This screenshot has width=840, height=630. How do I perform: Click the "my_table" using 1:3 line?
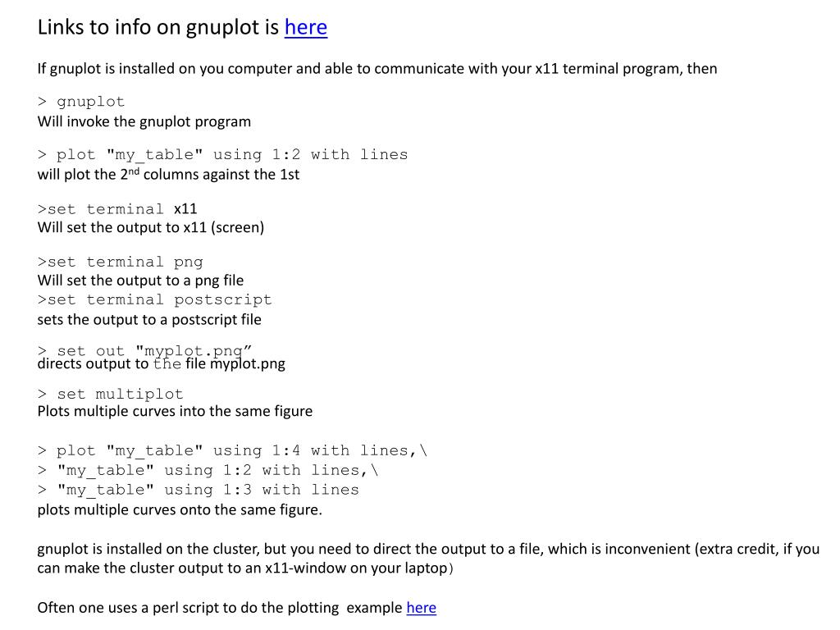199,490
